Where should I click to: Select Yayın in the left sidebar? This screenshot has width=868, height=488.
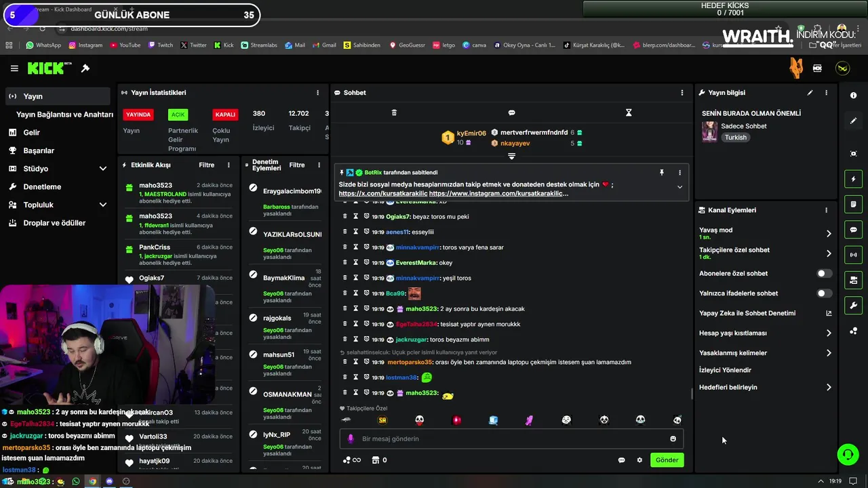[x=58, y=96]
